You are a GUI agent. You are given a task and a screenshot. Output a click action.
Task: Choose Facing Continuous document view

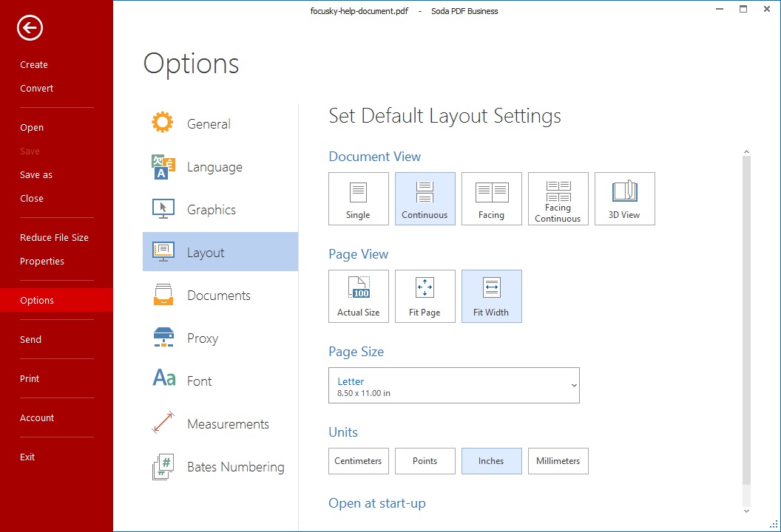coord(558,199)
